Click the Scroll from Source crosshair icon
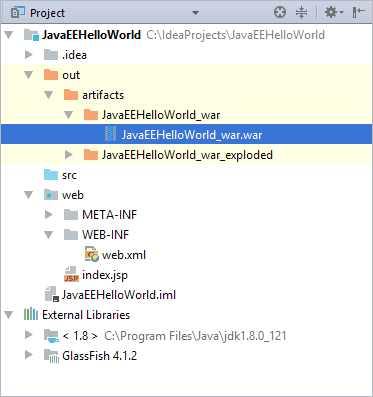The height and width of the screenshot is (397, 373). 280,13
